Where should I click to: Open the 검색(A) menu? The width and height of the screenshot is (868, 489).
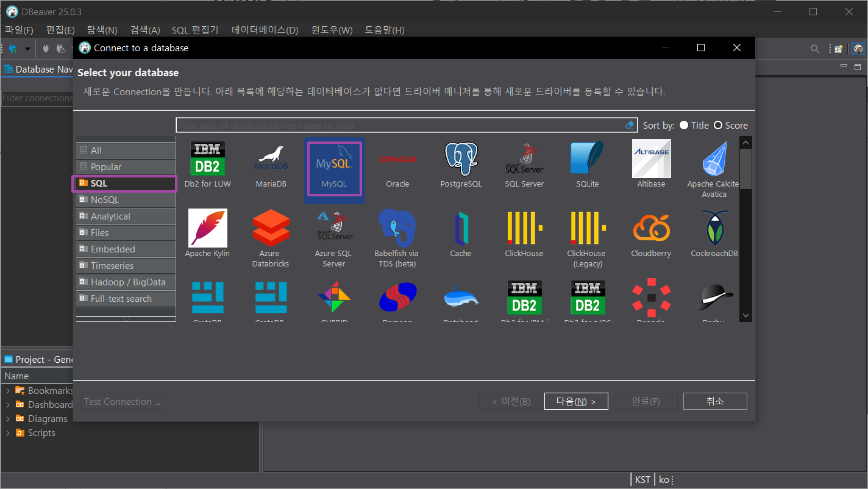pyautogui.click(x=144, y=30)
